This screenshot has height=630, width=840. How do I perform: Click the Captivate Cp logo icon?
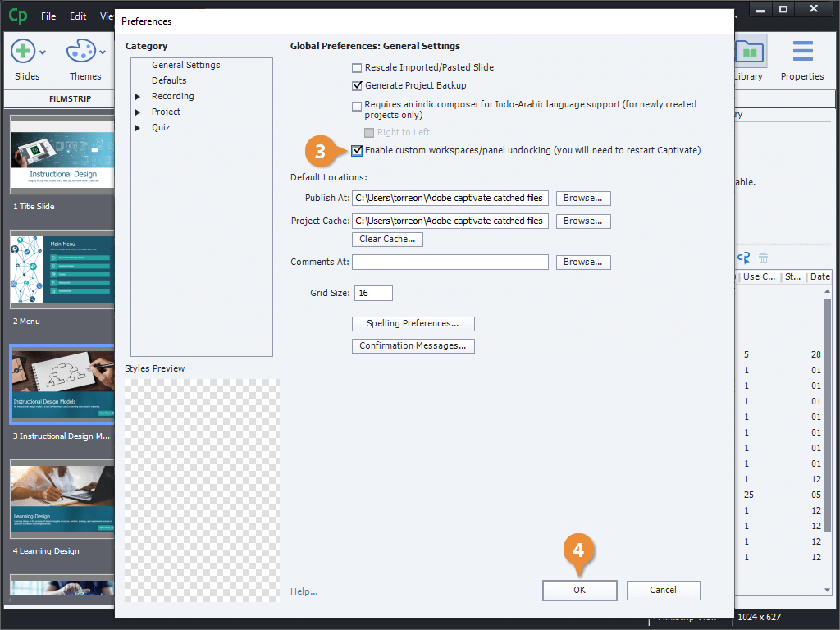click(x=18, y=16)
